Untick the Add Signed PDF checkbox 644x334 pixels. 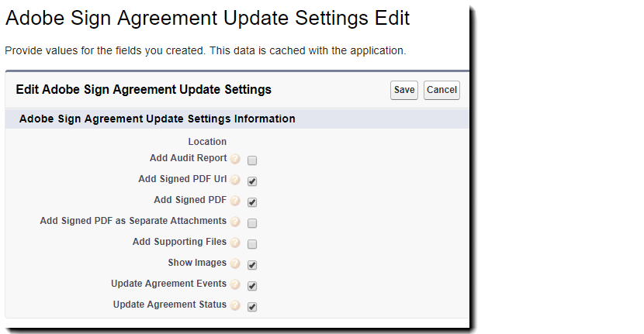(252, 202)
